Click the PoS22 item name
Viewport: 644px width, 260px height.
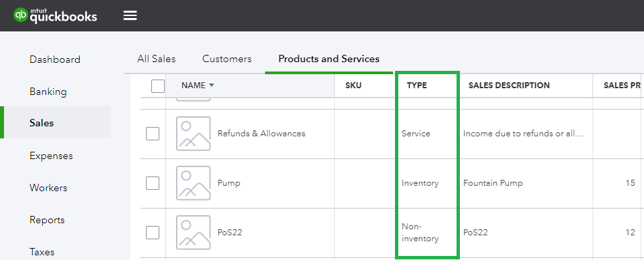(x=230, y=233)
